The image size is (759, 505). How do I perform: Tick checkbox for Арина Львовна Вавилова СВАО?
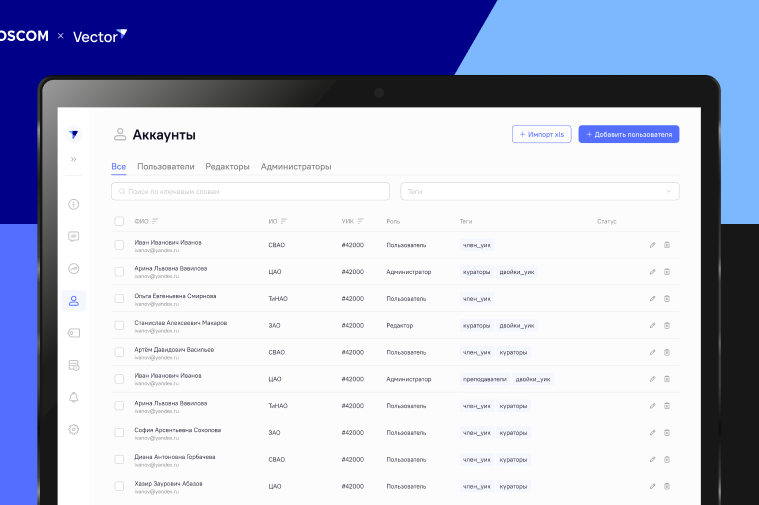(119, 271)
